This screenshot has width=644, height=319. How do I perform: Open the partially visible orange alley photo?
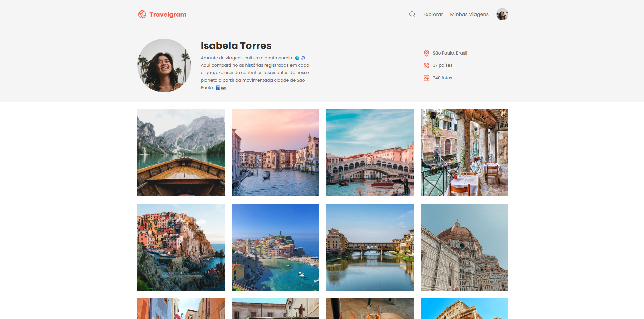(181, 309)
